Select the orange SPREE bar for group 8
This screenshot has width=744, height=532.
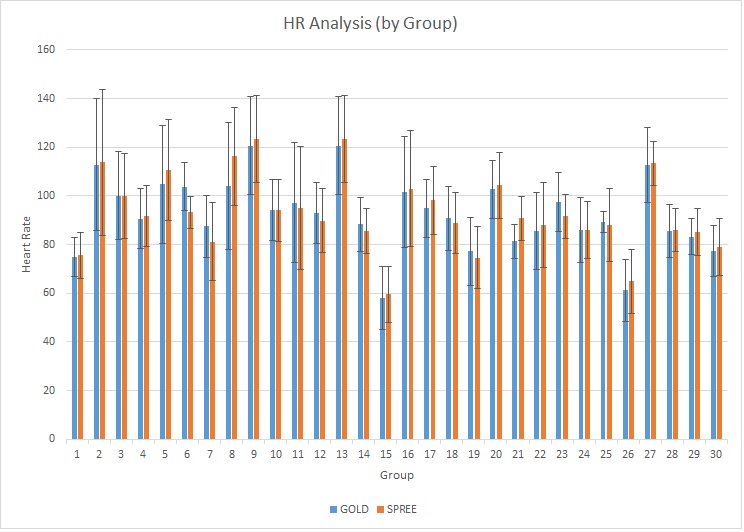235,300
